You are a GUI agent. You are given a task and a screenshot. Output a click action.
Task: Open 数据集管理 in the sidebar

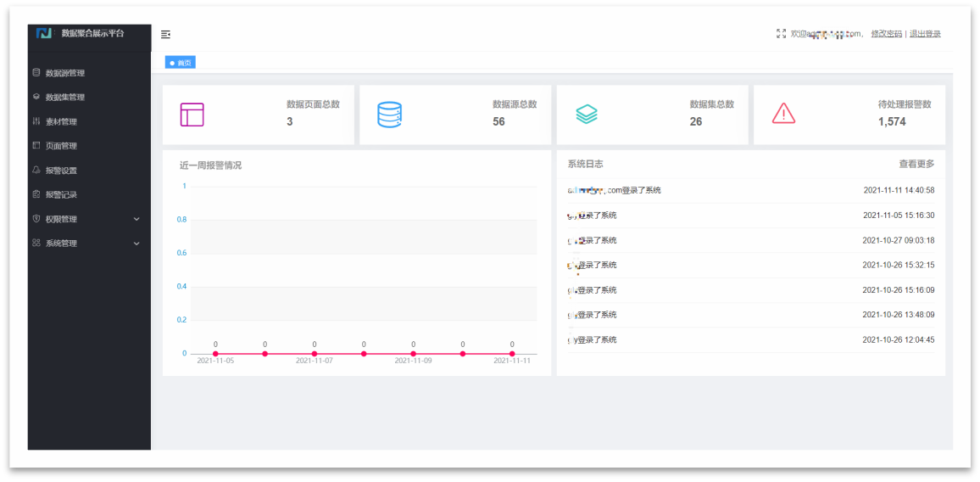65,98
